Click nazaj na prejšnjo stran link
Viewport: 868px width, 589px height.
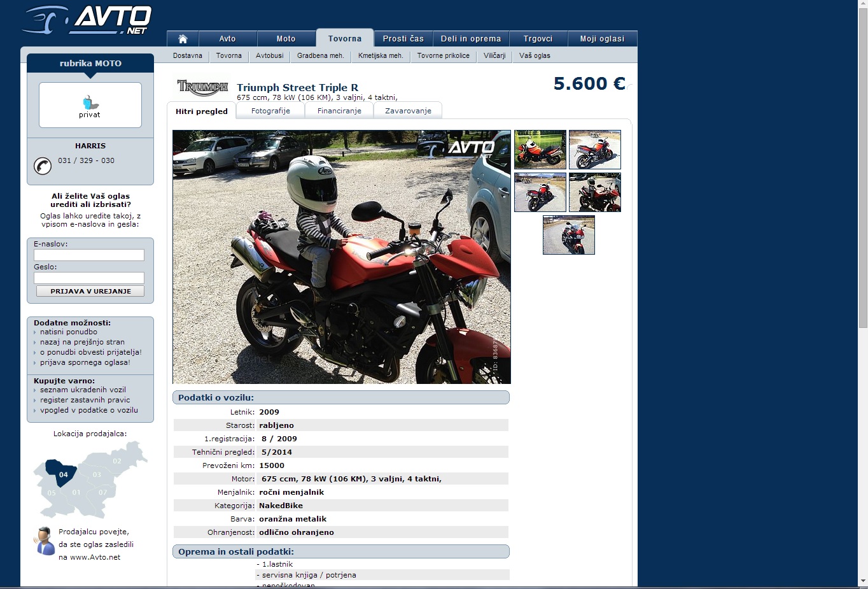coord(82,342)
